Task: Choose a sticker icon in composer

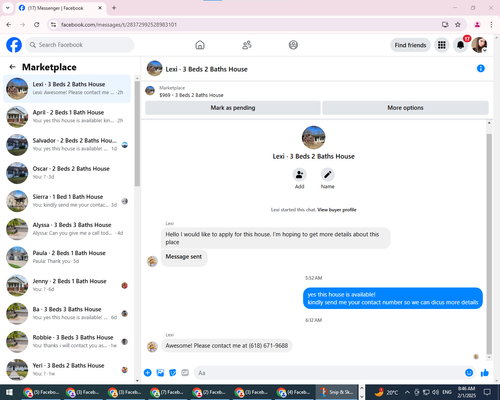Action: 173,373
